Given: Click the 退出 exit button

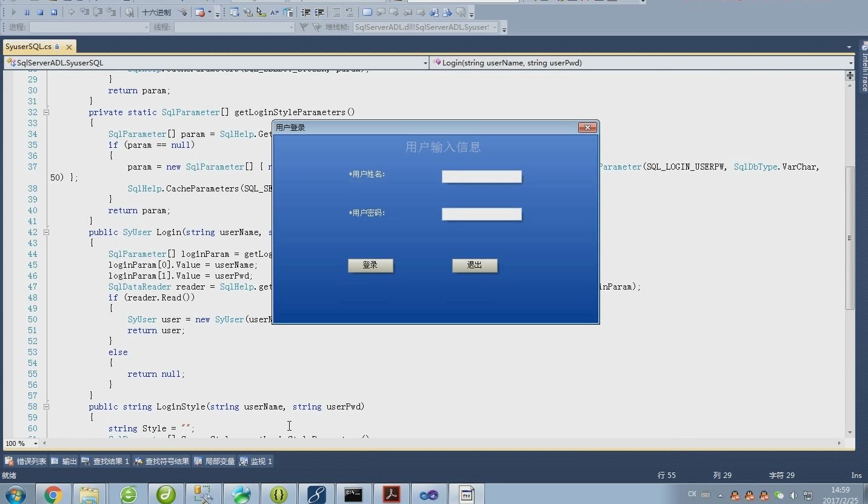Looking at the screenshot, I should [x=475, y=265].
